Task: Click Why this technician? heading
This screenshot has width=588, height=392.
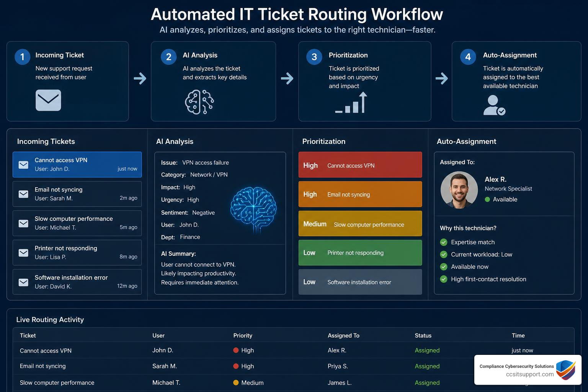Action: click(x=468, y=228)
